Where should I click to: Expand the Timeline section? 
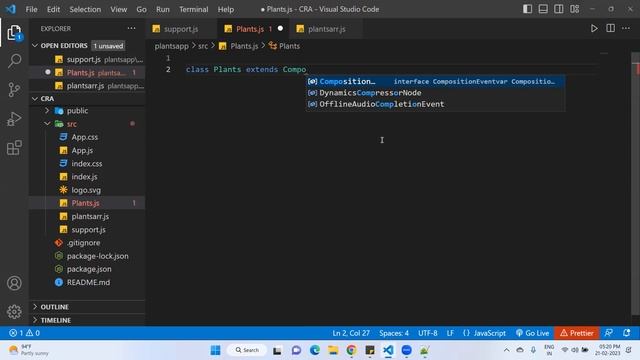point(87,320)
